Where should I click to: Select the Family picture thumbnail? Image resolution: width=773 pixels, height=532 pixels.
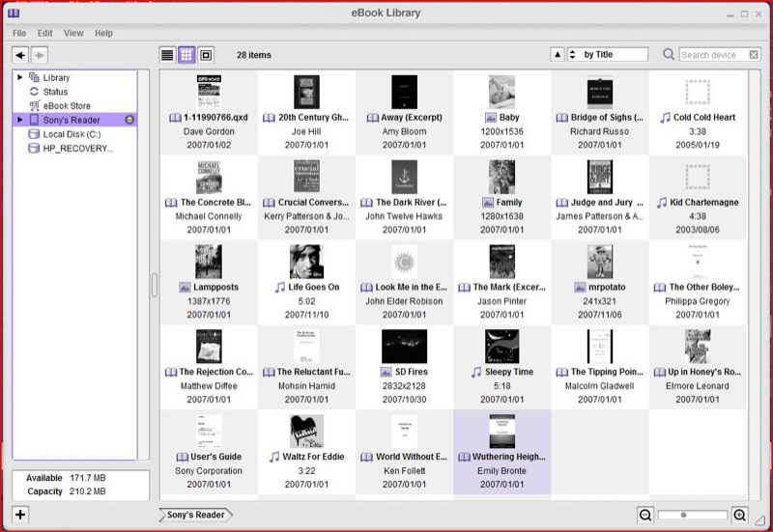pyautogui.click(x=501, y=177)
